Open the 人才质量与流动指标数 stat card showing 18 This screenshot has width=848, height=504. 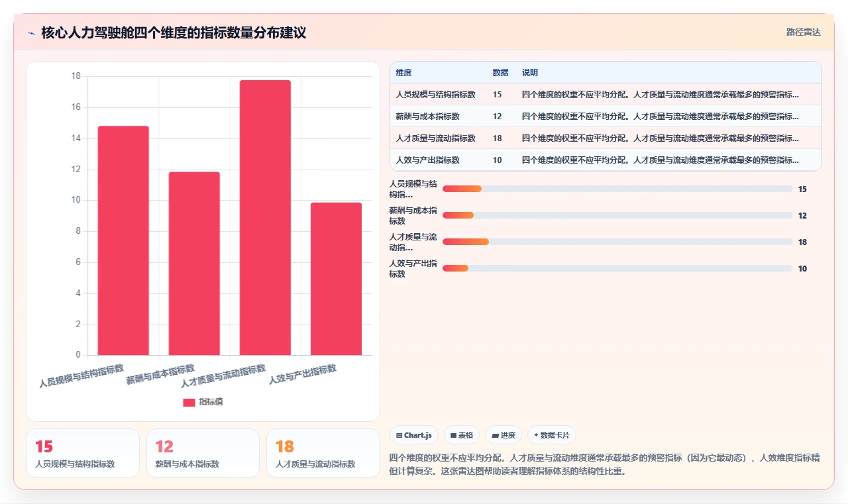(x=323, y=453)
